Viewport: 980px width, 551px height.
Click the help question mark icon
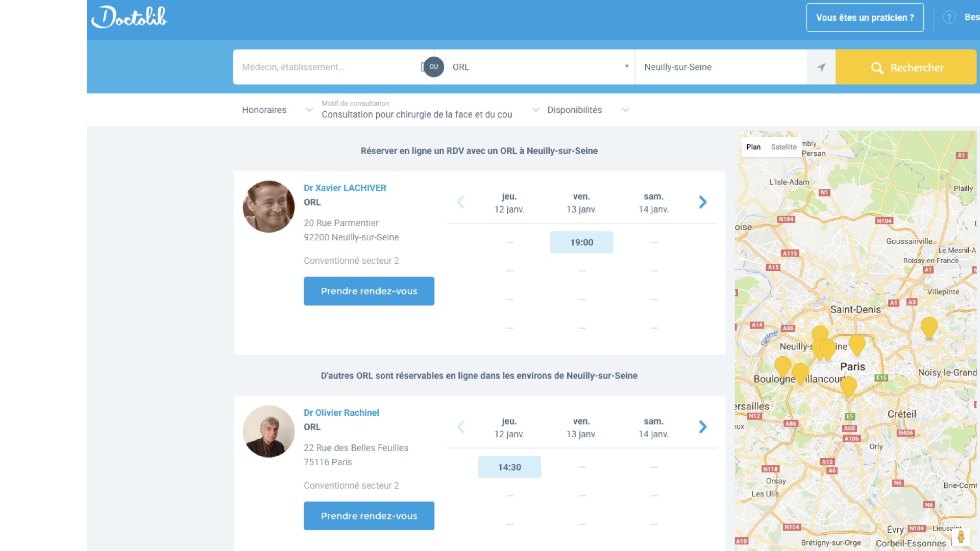click(x=949, y=17)
